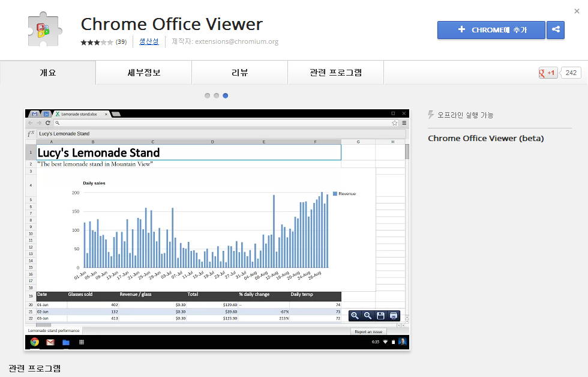
Task: Click the print icon in viewer toolbar
Action: 394,316
